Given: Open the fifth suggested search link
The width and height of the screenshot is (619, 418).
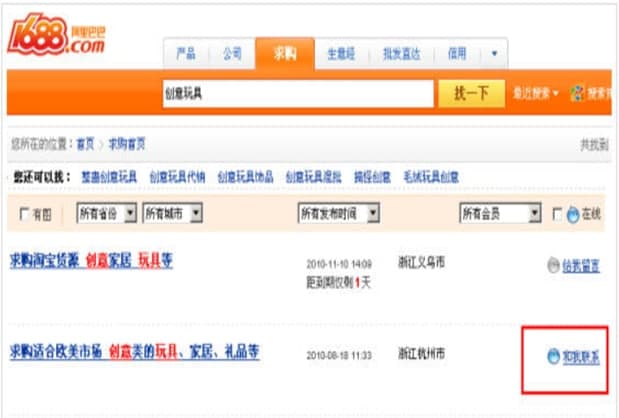Looking at the screenshot, I should (x=372, y=177).
